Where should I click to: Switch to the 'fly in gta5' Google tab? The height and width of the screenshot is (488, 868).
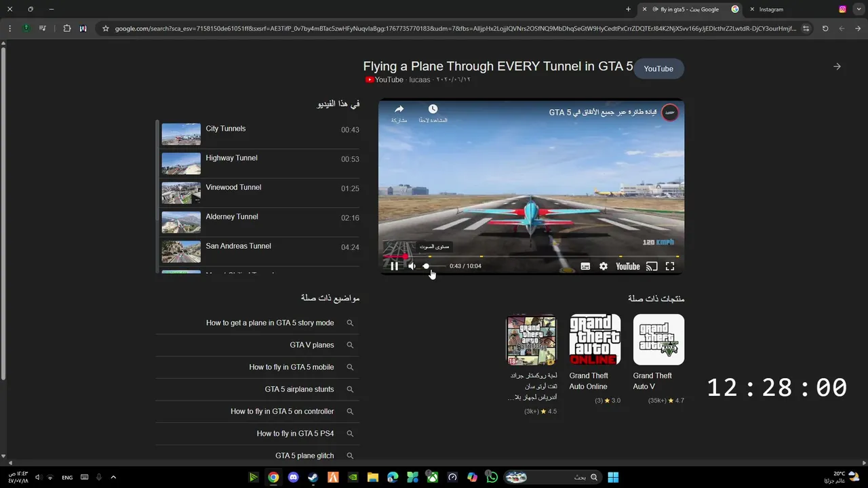(x=690, y=9)
